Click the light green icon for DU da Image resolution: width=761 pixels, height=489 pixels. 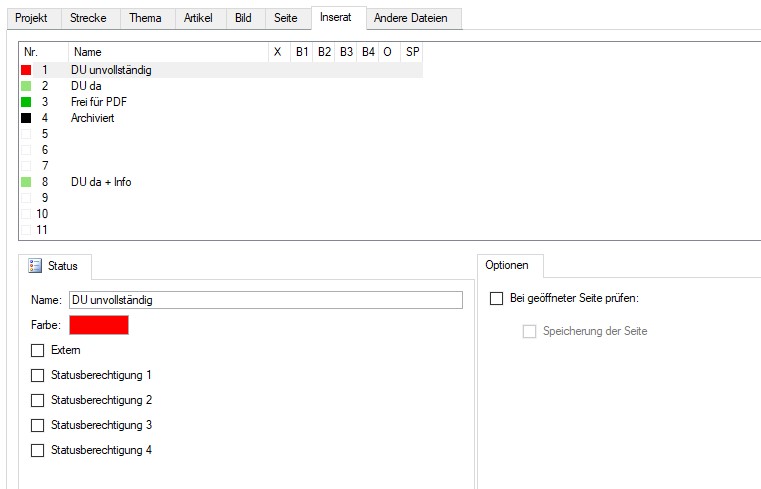[x=26, y=86]
